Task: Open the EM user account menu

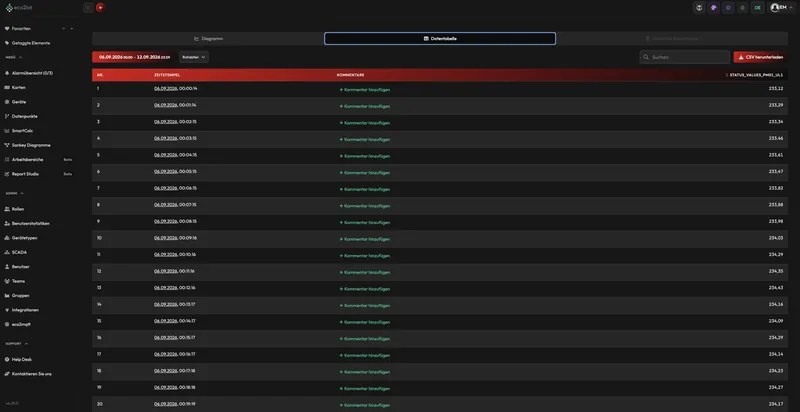Action: tap(781, 8)
